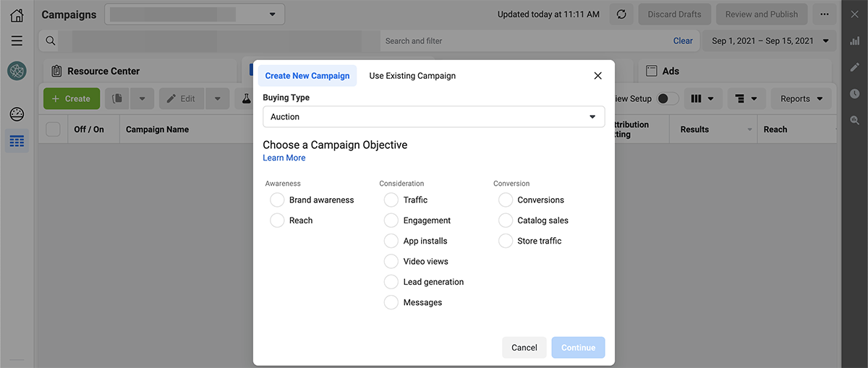Select the Conversions objective
The height and width of the screenshot is (368, 868).
click(506, 200)
